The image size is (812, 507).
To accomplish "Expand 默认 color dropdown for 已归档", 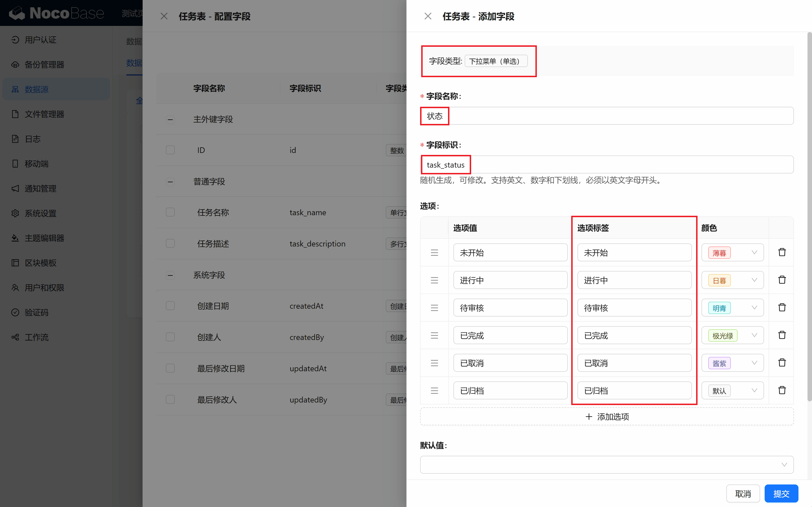I will [734, 390].
